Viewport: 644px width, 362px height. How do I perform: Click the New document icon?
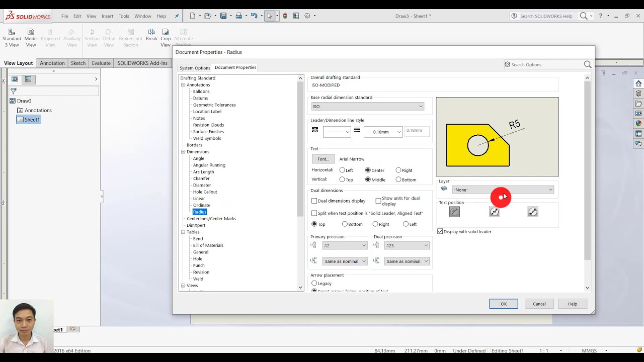pyautogui.click(x=192, y=16)
